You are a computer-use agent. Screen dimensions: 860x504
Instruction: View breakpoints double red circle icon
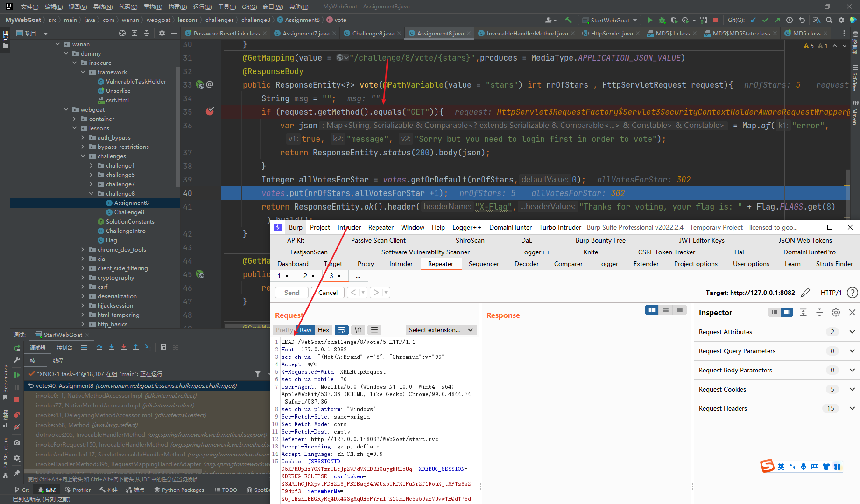[17, 415]
